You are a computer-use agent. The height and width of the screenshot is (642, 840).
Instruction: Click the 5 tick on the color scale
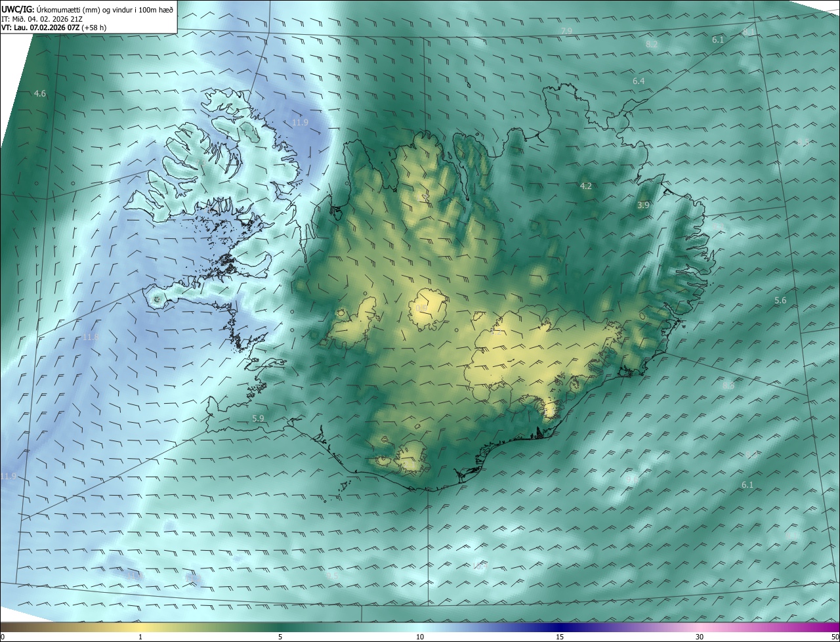tap(280, 637)
